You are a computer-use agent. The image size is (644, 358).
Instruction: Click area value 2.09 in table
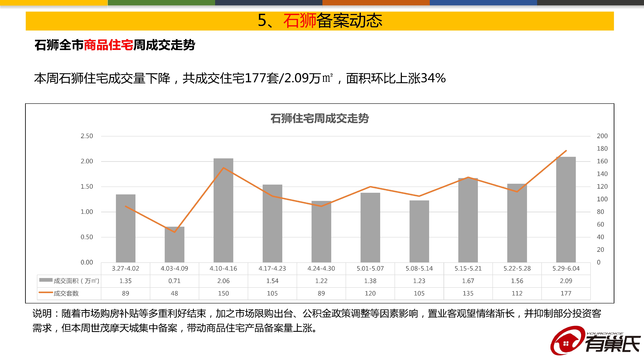(x=566, y=281)
